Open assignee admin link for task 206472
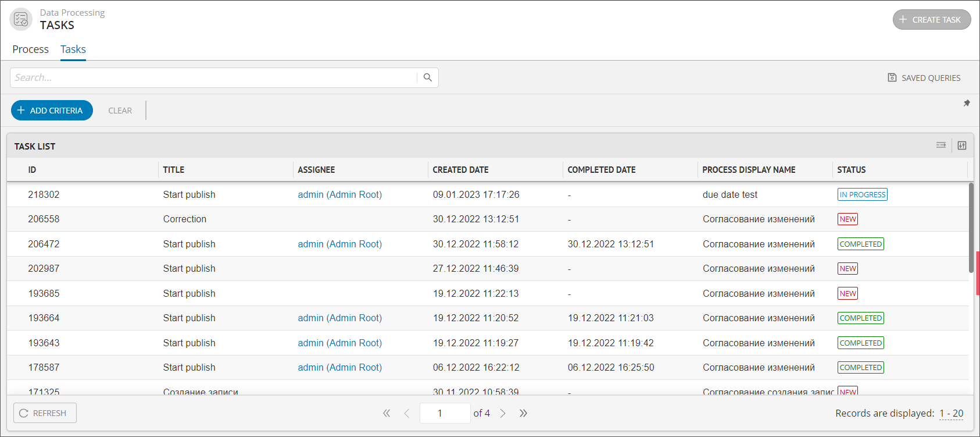980x437 pixels. pos(340,244)
